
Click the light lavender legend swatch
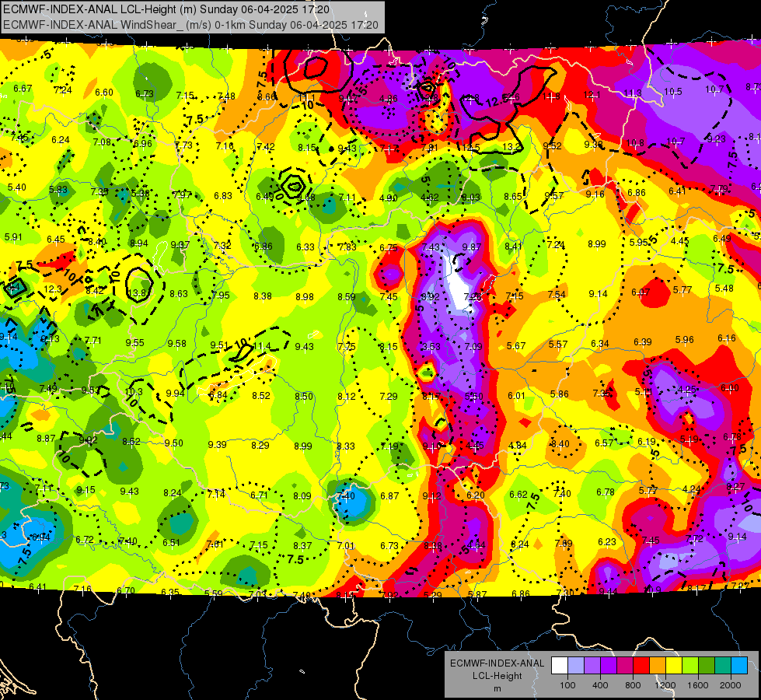pos(576,666)
